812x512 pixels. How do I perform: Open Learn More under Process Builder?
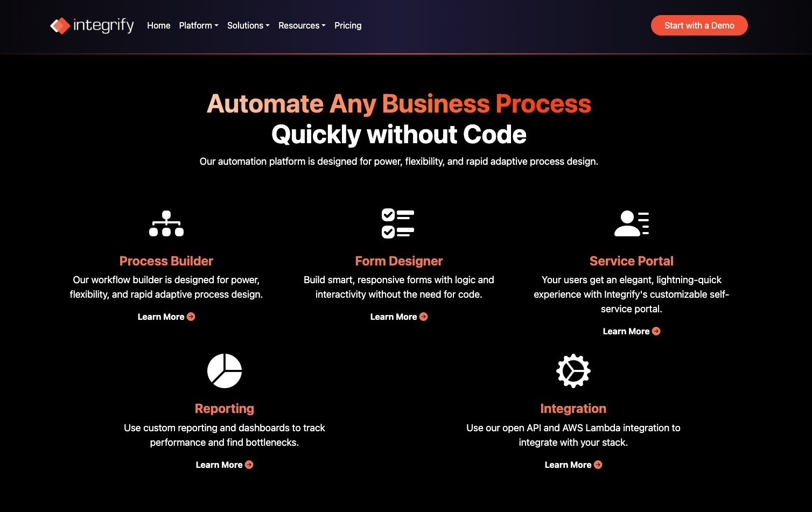[x=166, y=317]
